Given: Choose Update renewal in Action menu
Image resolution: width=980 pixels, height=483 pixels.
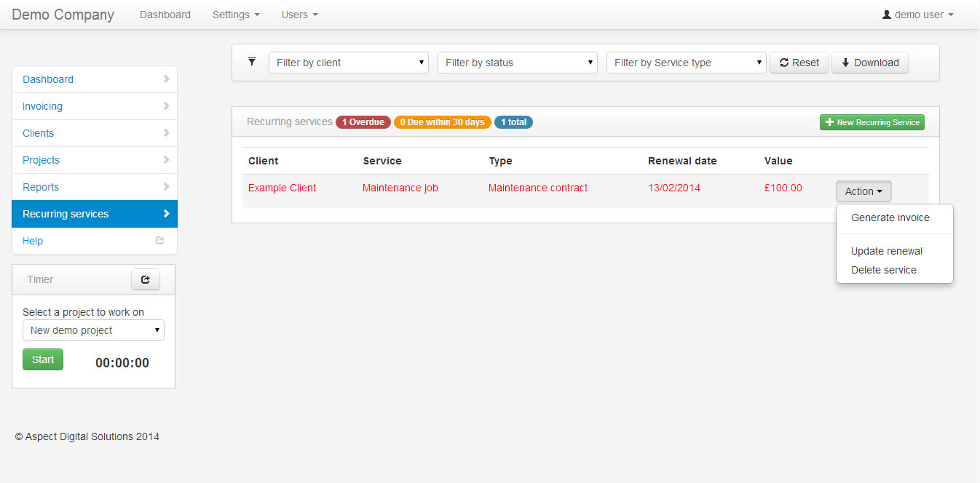Looking at the screenshot, I should 886,251.
